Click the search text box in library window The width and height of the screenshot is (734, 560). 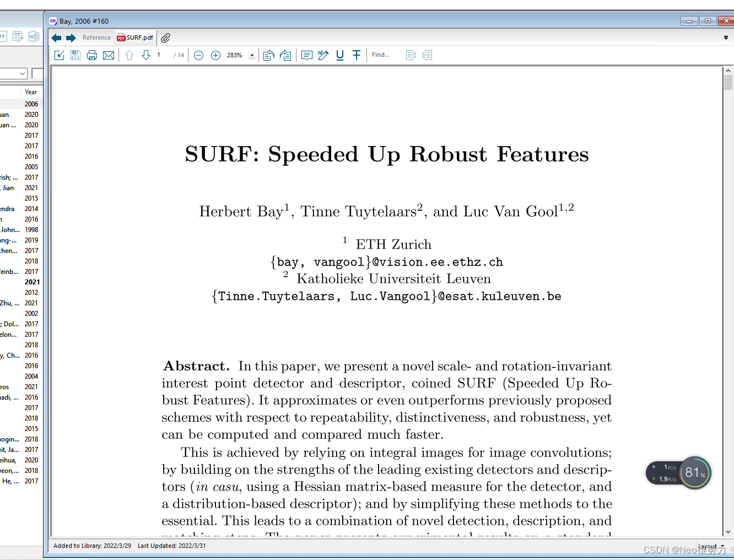37,74
